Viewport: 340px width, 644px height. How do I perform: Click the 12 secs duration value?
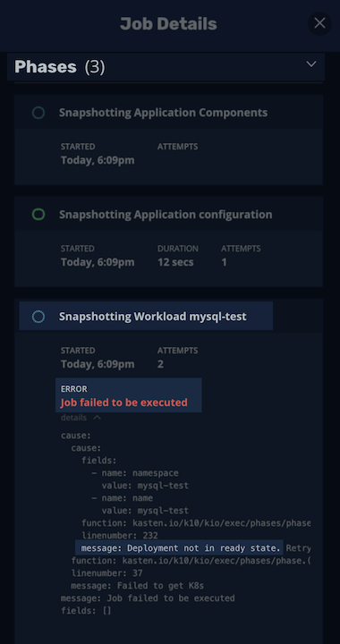(175, 262)
